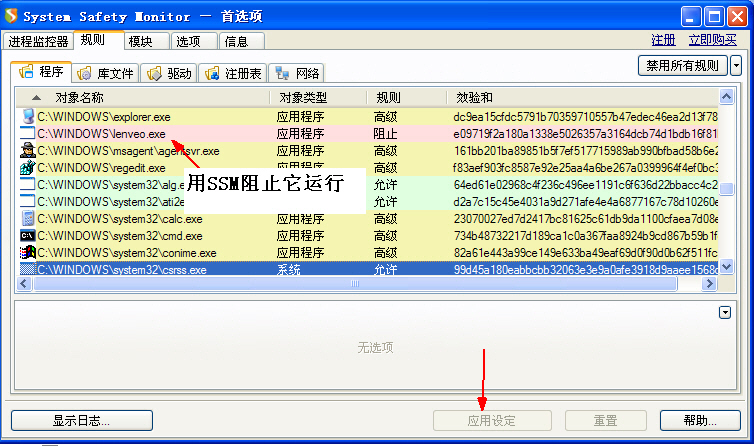Open the 注册表 rules tab

tap(233, 74)
